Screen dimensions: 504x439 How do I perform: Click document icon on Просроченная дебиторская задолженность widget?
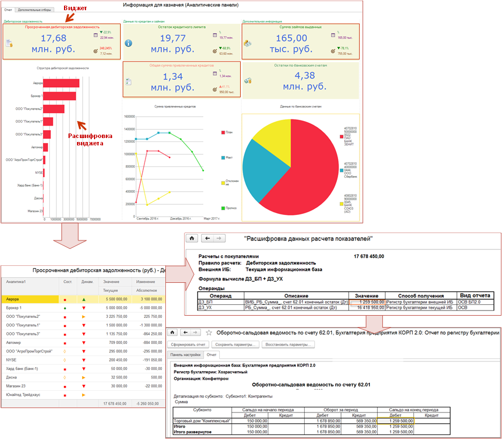9,43
